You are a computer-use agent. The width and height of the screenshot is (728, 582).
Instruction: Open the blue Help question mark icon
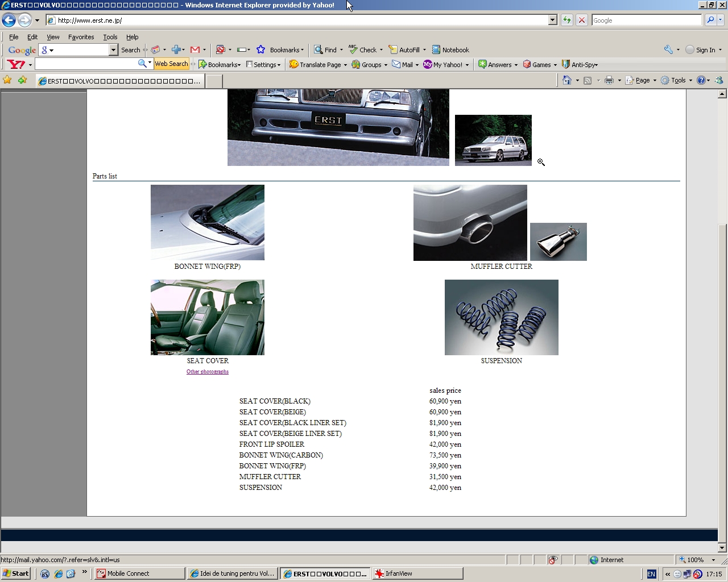click(701, 80)
